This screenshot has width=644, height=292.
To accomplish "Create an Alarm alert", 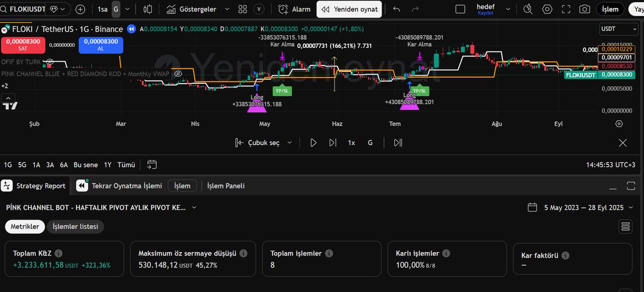I will tap(295, 9).
